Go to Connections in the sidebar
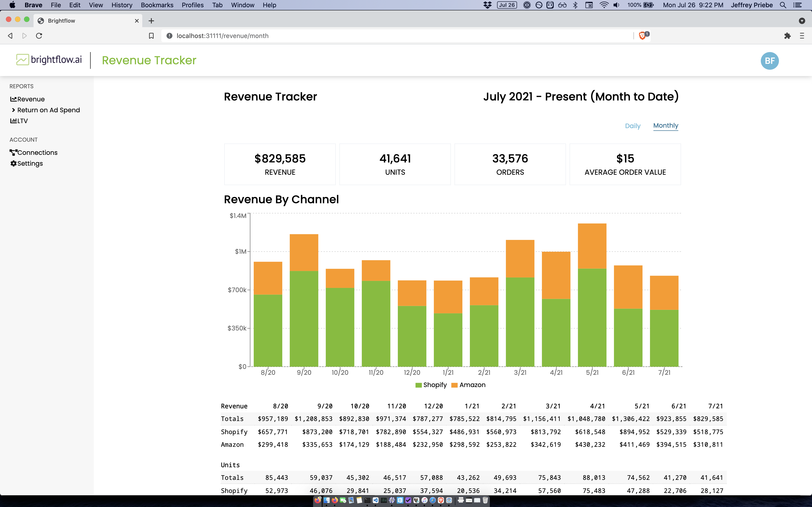812x507 pixels. 37,153
